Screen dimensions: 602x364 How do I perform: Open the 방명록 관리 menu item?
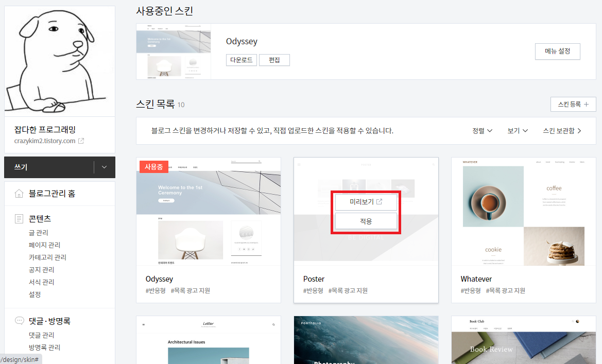point(44,348)
